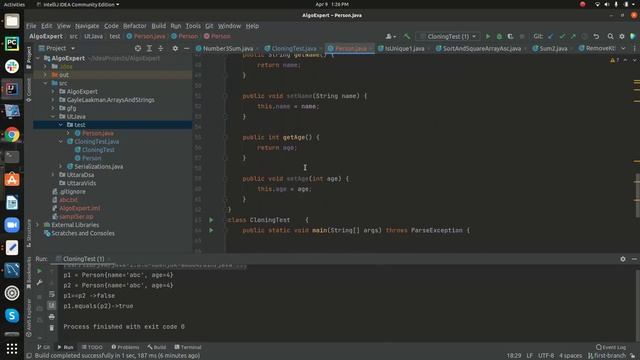Open PyCharm from the dock
The image size is (640, 360).
click(12, 44)
